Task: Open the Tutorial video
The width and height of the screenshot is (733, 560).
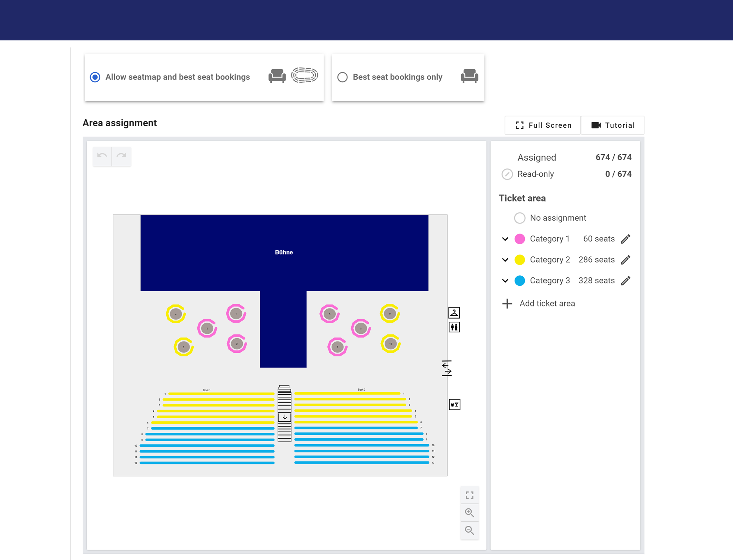Action: pyautogui.click(x=613, y=125)
